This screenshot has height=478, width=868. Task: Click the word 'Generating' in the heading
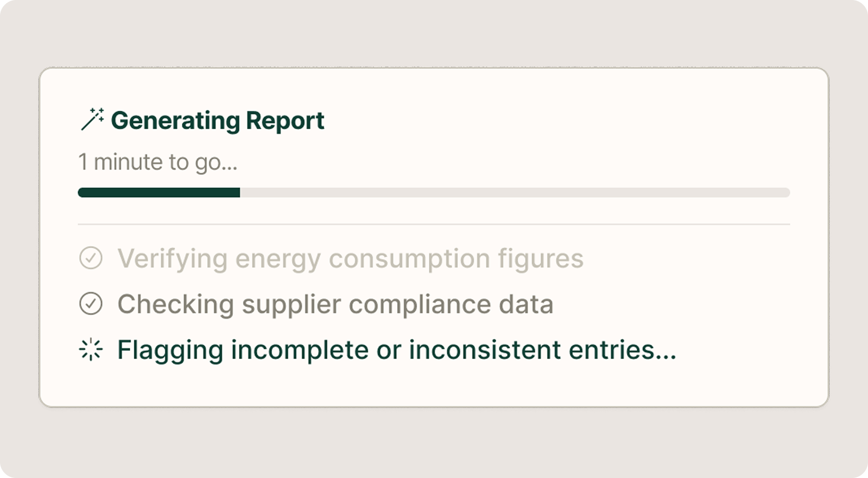175,121
